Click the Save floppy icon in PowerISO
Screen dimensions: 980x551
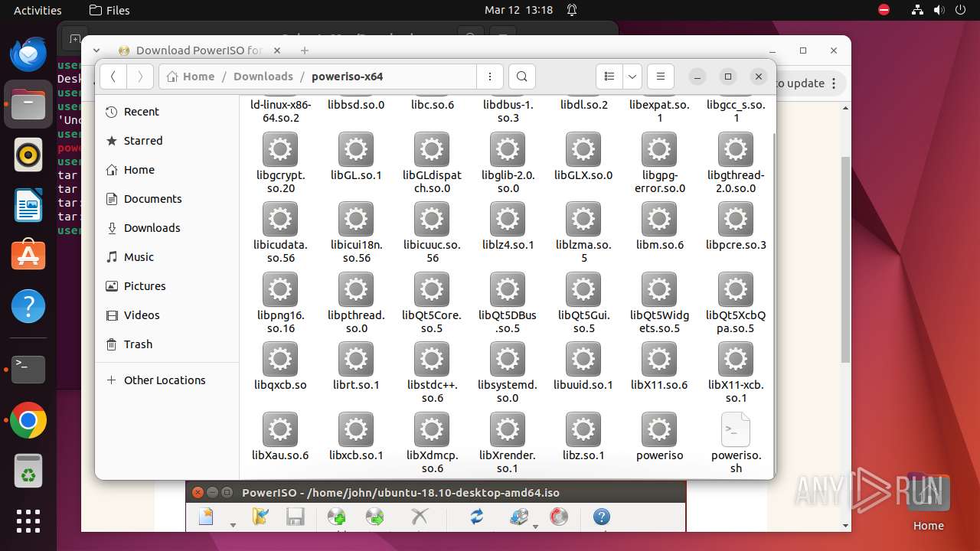(296, 517)
